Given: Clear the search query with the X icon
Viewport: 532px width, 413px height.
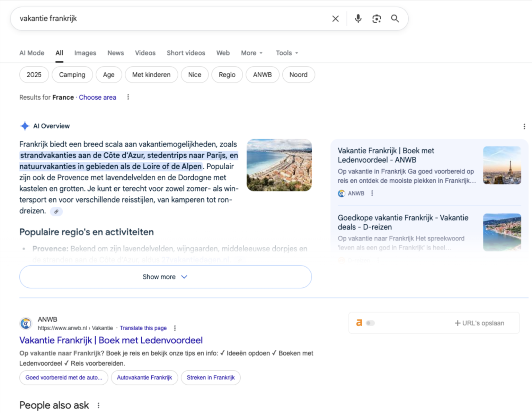Looking at the screenshot, I should point(335,19).
